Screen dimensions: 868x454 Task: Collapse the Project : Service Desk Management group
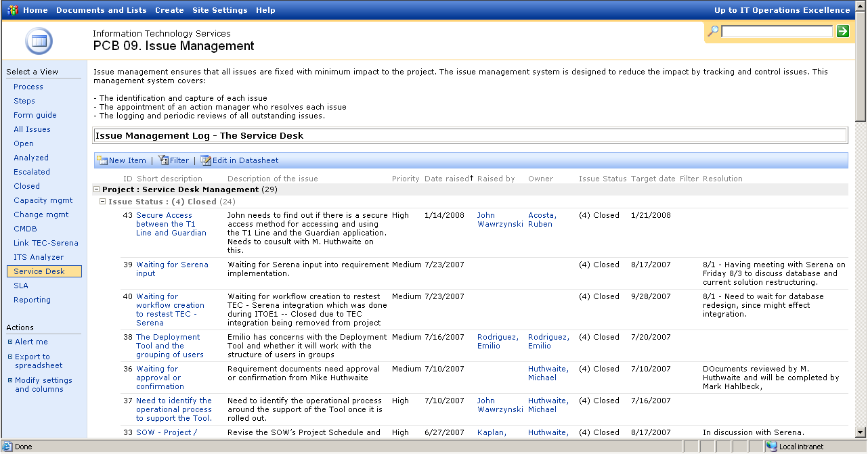click(x=96, y=189)
